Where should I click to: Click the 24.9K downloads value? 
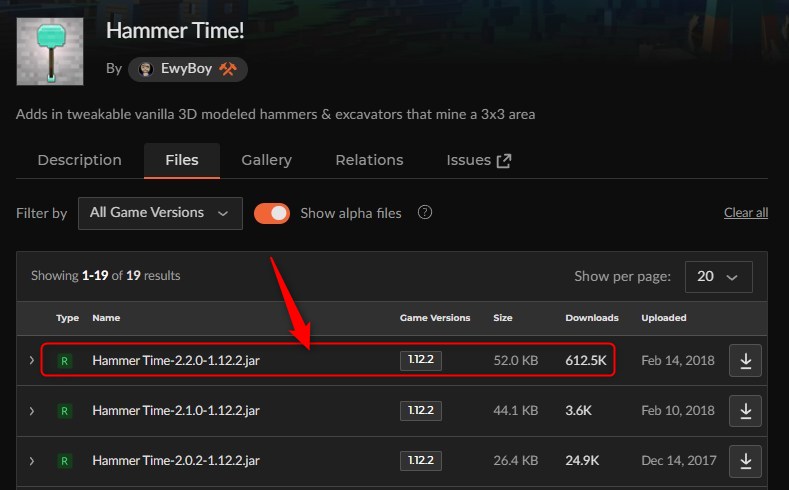(582, 461)
